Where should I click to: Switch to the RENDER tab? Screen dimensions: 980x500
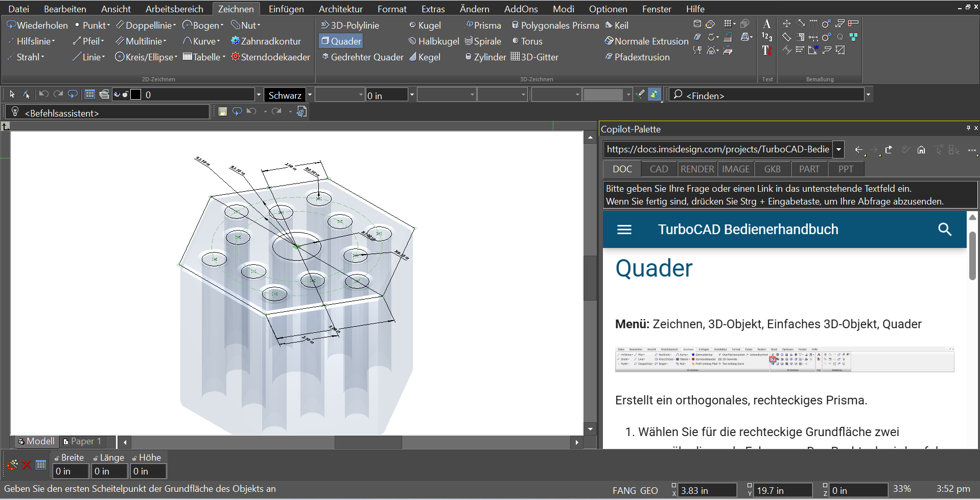[x=697, y=169]
